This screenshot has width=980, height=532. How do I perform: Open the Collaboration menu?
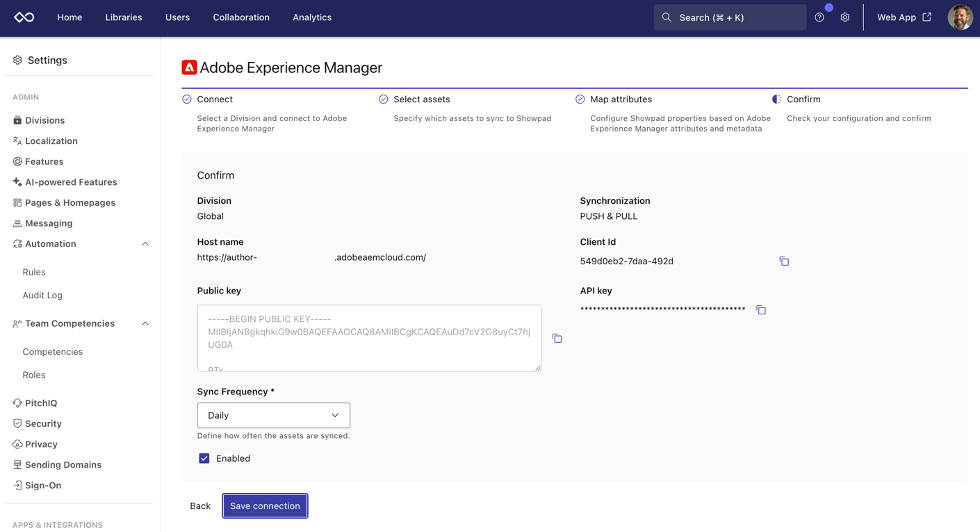point(241,17)
